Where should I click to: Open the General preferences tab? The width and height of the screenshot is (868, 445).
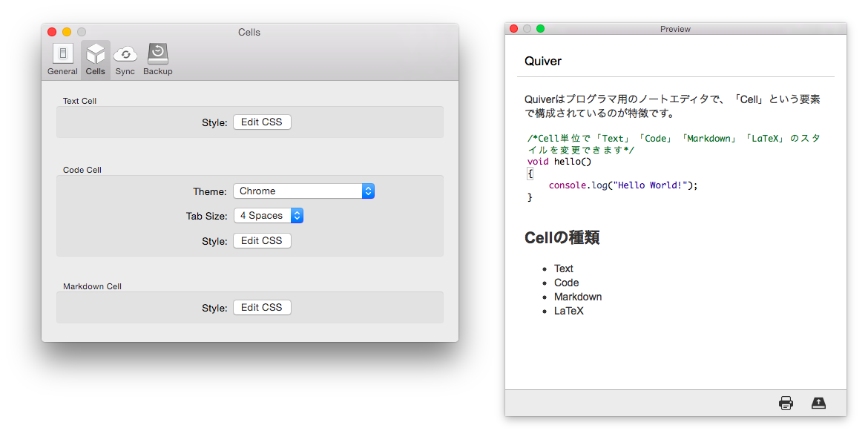point(62,60)
